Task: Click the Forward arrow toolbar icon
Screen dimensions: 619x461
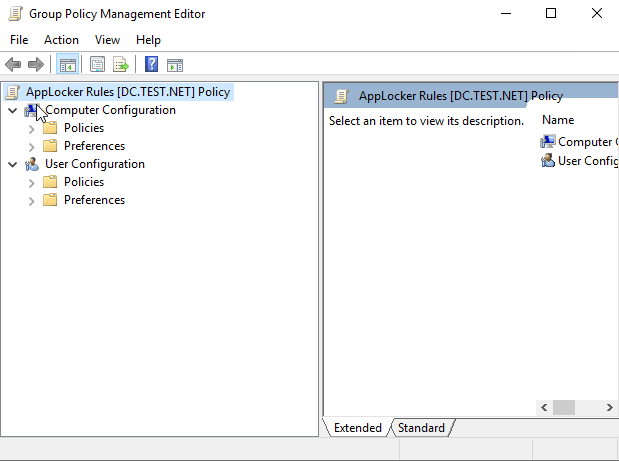Action: tap(36, 65)
